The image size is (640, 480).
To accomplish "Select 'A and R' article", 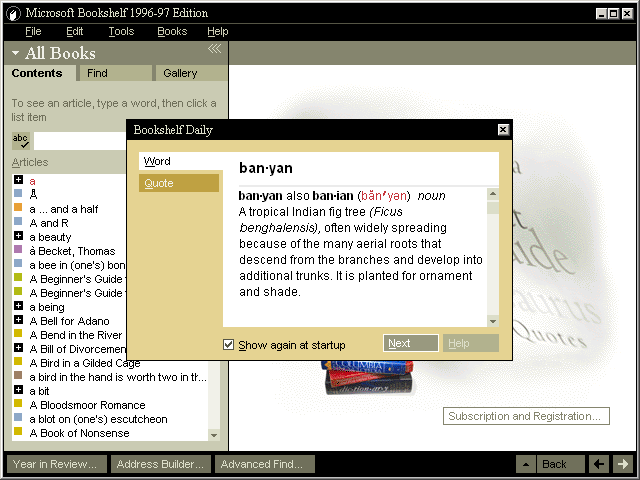I will (49, 223).
